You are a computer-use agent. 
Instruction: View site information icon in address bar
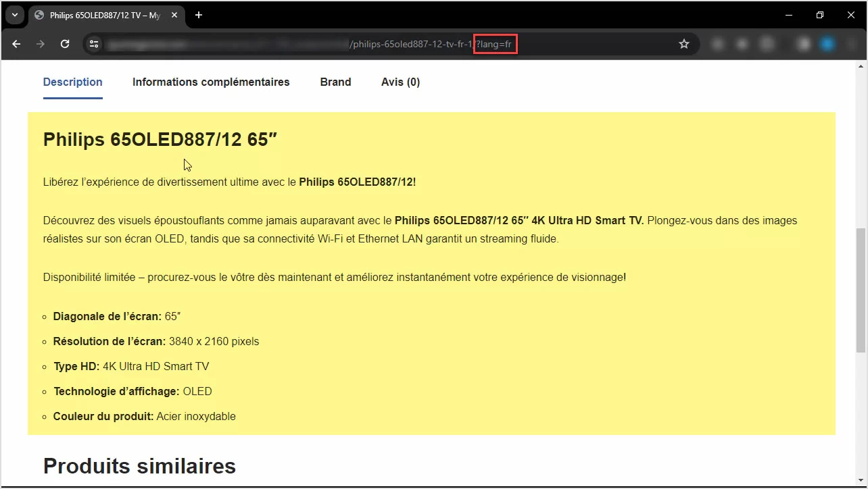click(95, 44)
